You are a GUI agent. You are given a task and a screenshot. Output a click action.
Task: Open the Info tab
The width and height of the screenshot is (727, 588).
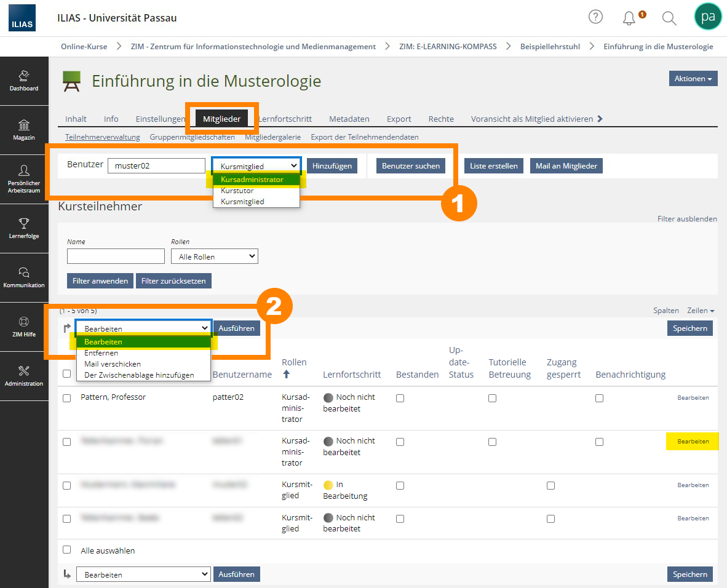coord(111,119)
